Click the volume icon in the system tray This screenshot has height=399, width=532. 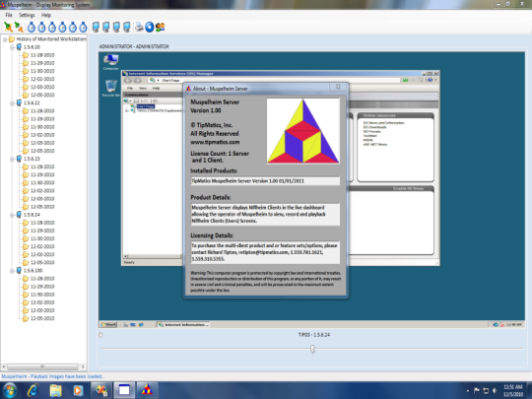[x=495, y=390]
